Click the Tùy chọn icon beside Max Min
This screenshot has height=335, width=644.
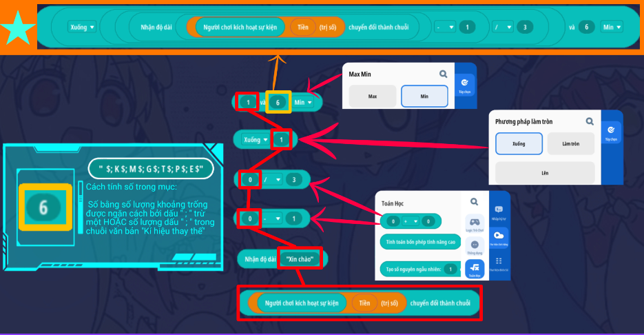pyautogui.click(x=465, y=84)
